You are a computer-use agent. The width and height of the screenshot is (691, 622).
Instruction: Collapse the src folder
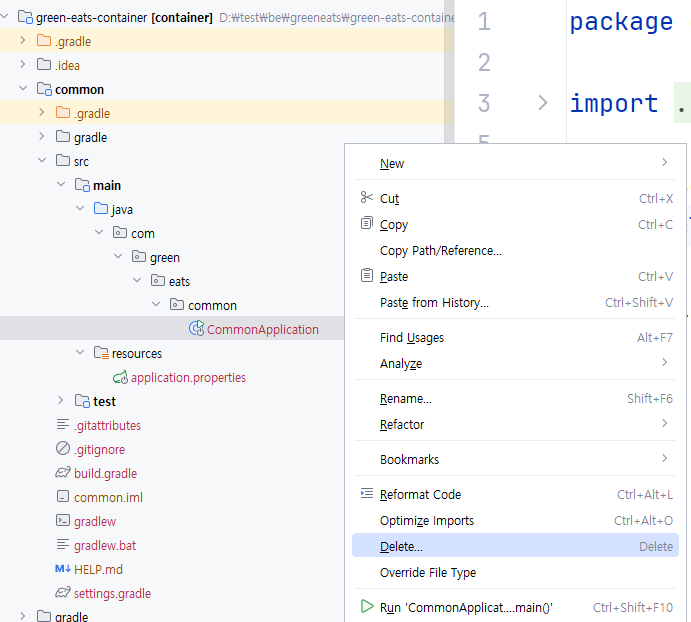coord(42,160)
